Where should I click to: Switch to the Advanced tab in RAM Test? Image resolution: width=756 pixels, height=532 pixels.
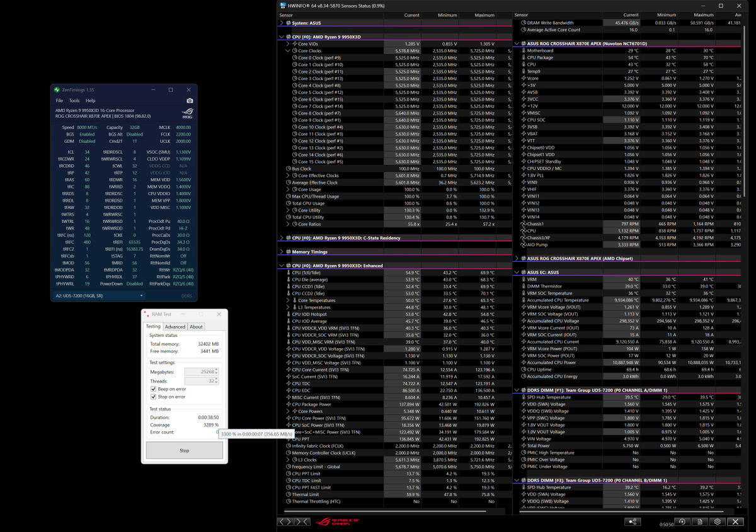click(x=175, y=327)
